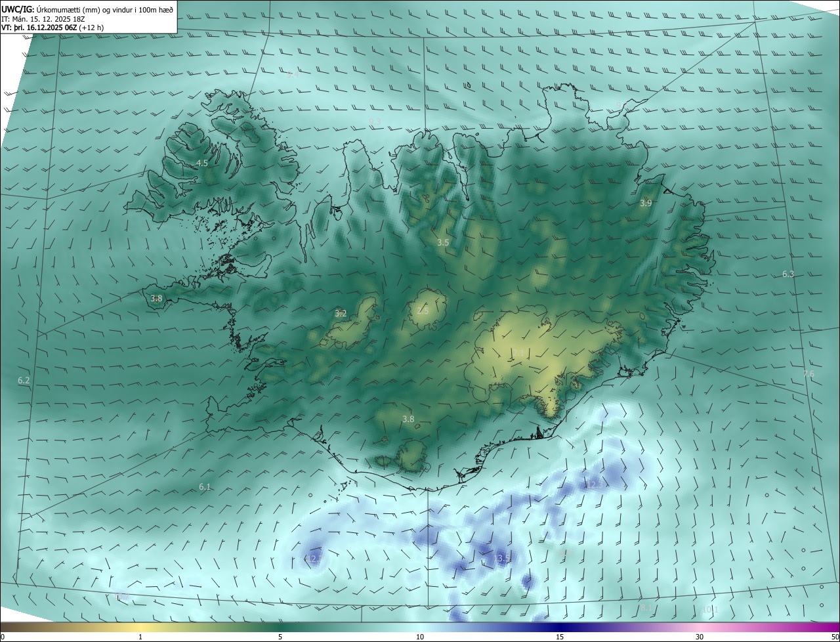Viewport: 840px width, 642px height.
Task: Click the 3.9 value in northeast Iceland
Action: pyautogui.click(x=646, y=203)
